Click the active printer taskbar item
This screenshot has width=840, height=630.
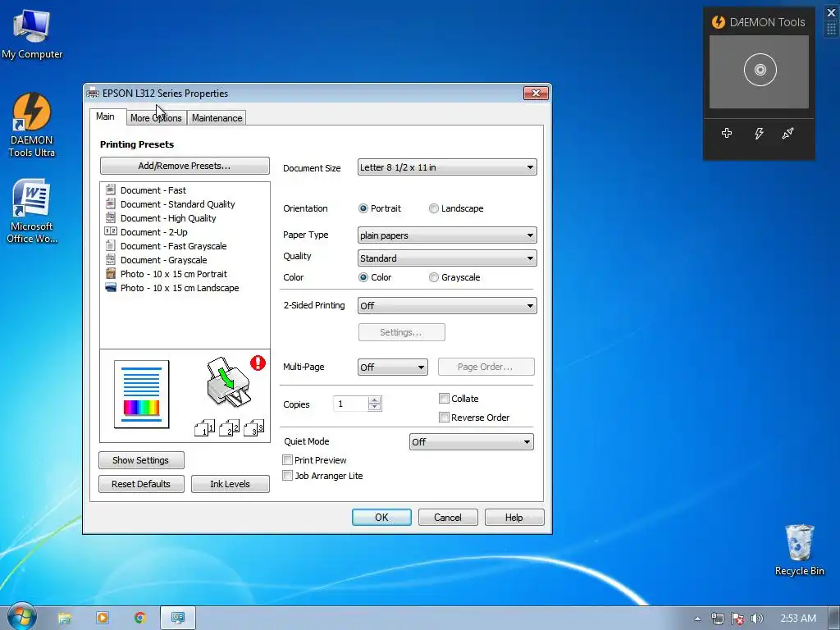(x=178, y=618)
